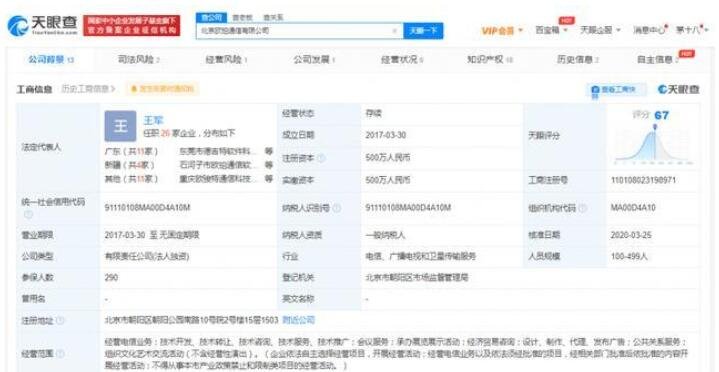This screenshot has width=719, height=372.
Task: Click the 有限责任公司(法人独资) company type value
Action: [x=147, y=256]
